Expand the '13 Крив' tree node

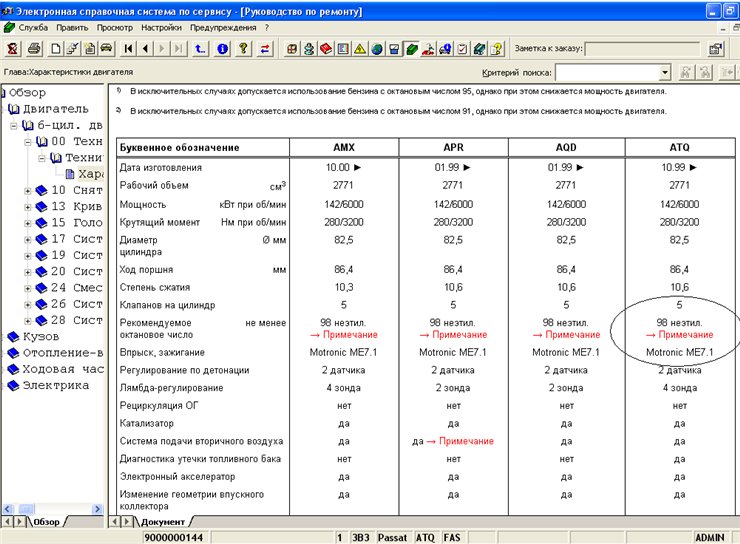[x=27, y=207]
